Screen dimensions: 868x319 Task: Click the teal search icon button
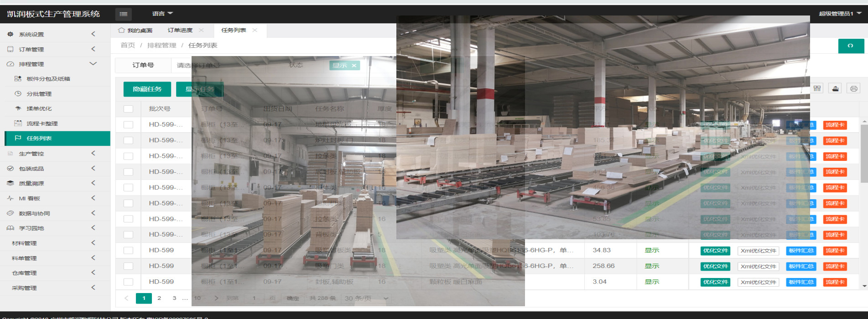pyautogui.click(x=851, y=46)
